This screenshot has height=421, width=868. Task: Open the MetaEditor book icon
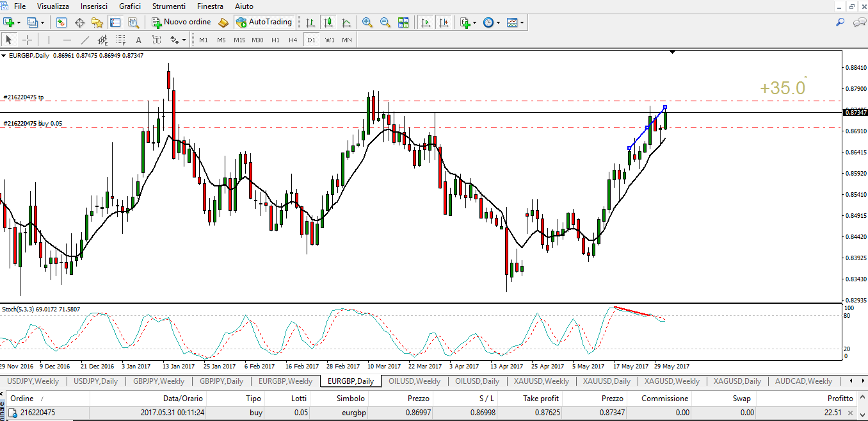(x=223, y=22)
